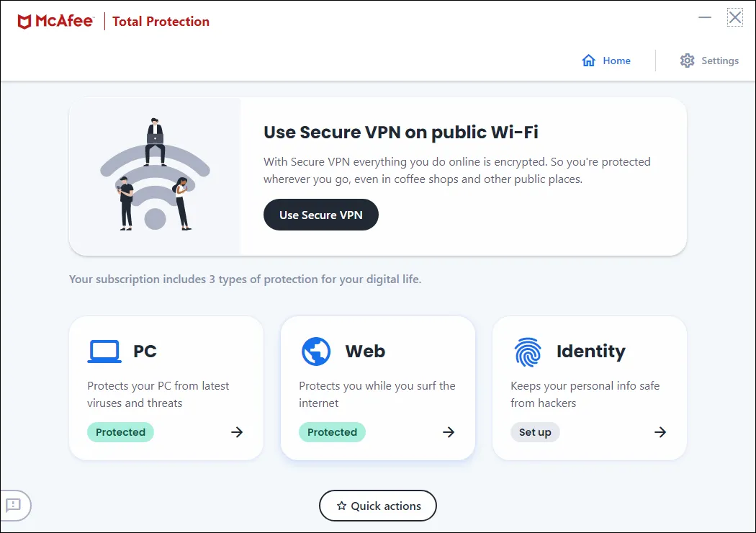Open Quick actions
Image resolution: width=756 pixels, height=533 pixels.
click(x=378, y=506)
